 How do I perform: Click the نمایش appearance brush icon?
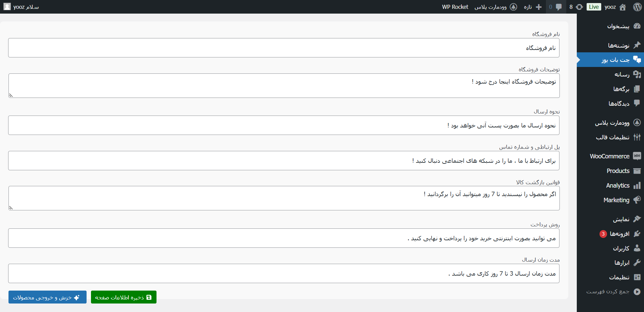637,219
